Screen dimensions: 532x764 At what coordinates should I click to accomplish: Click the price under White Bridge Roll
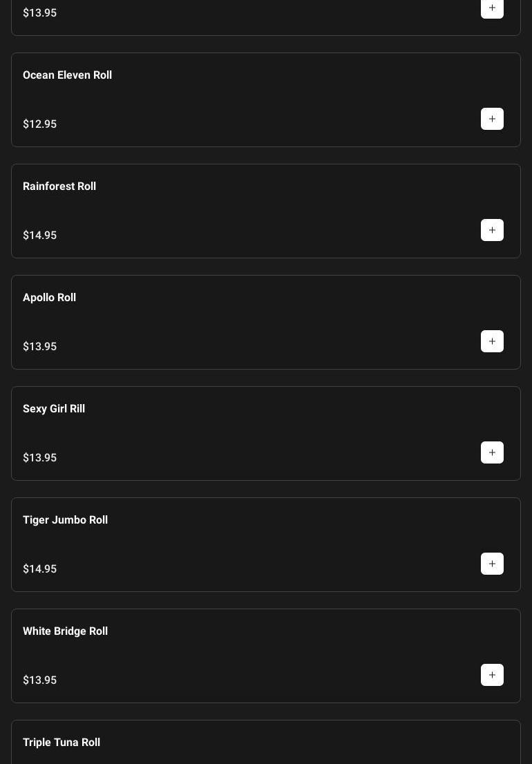[40, 680]
